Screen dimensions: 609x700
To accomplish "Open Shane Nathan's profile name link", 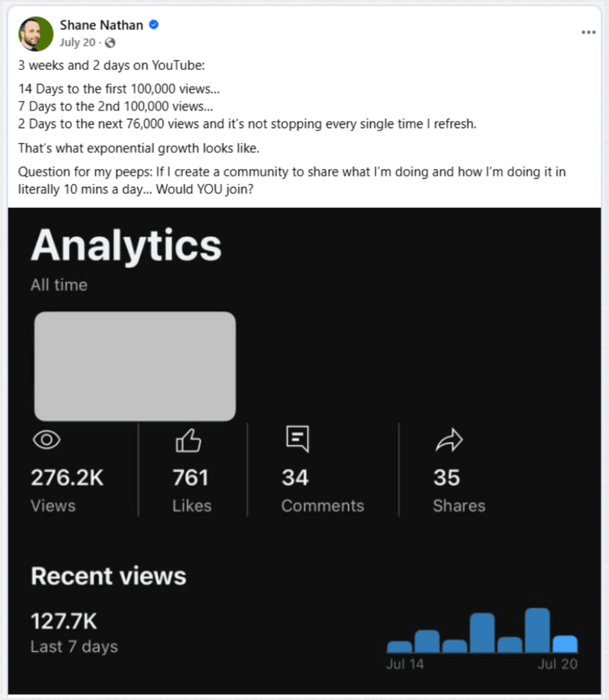I will [x=101, y=25].
